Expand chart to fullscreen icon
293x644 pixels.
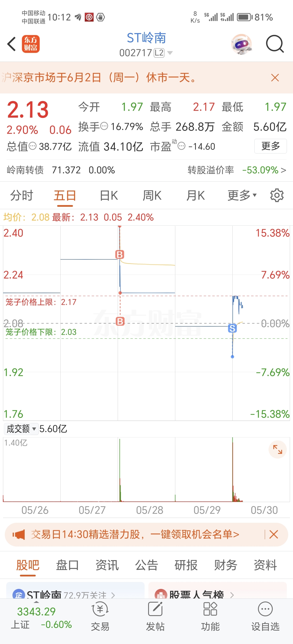(277, 449)
